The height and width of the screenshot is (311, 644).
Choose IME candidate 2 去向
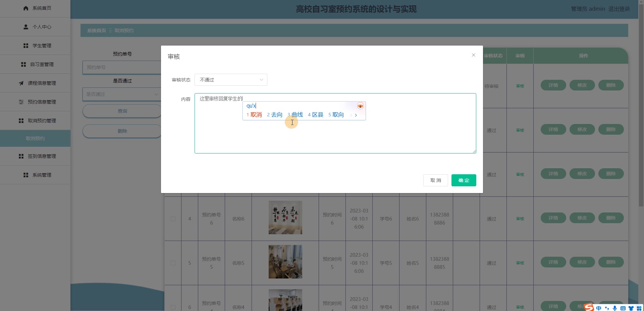pos(275,115)
